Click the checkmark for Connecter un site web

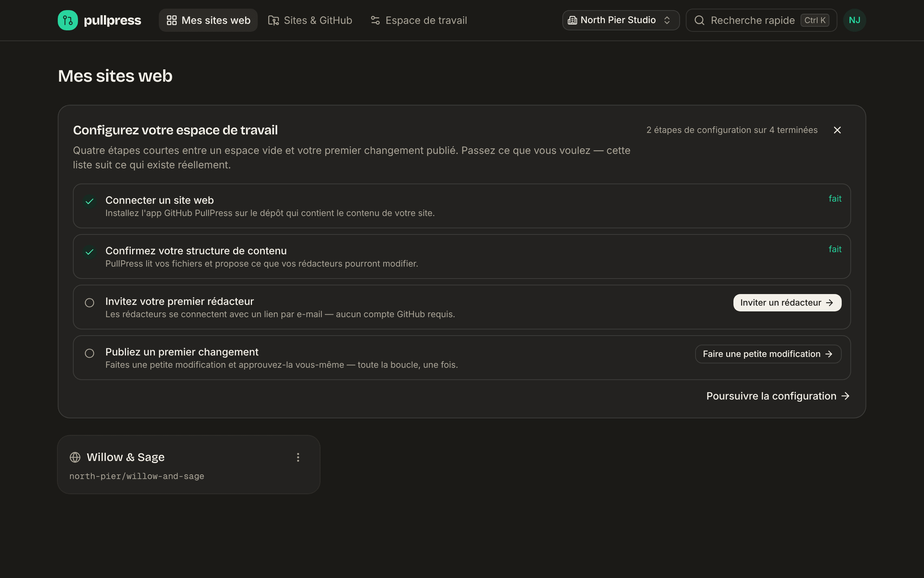tap(90, 202)
